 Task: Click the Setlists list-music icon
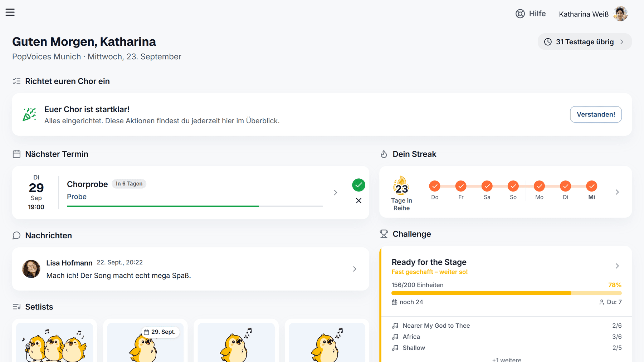[16, 307]
